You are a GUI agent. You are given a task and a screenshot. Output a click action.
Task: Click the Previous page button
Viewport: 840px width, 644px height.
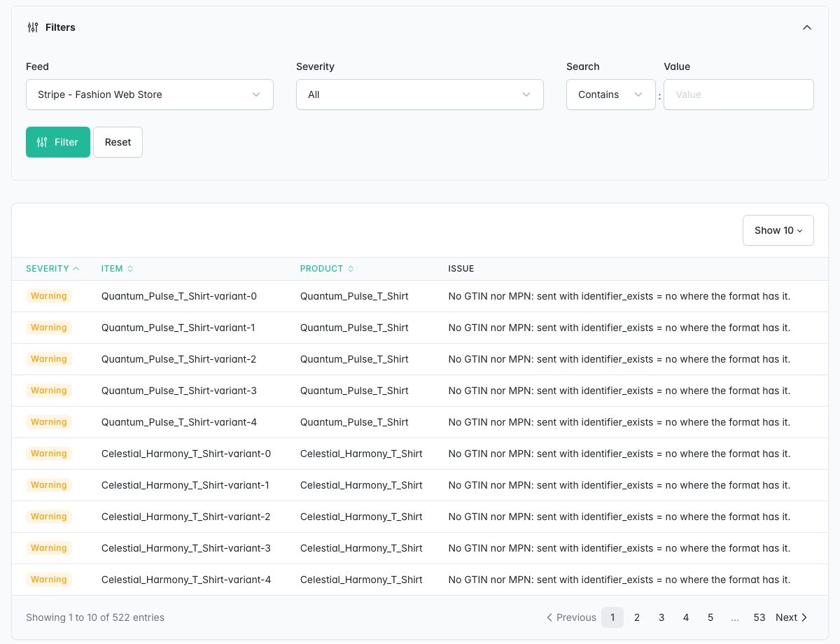tap(571, 617)
